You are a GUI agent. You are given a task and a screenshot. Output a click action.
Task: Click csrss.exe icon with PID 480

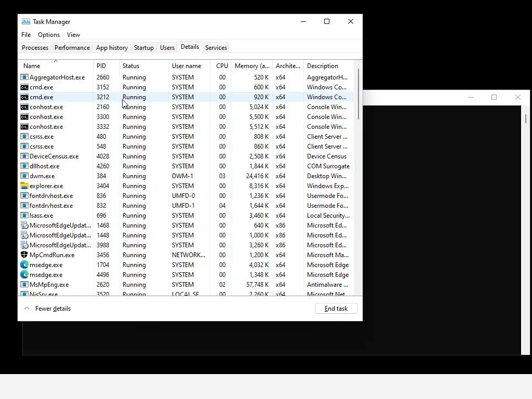click(x=24, y=137)
